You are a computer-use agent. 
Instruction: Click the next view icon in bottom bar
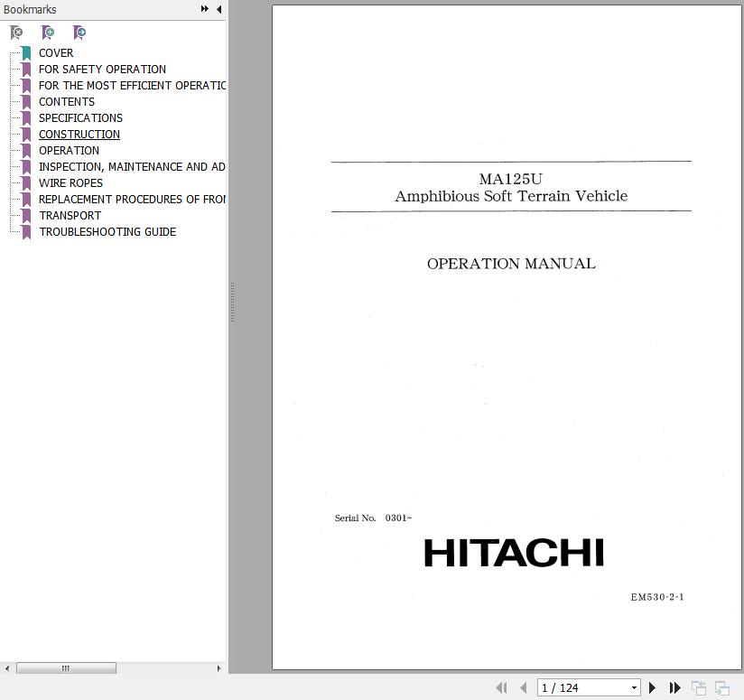coord(722,687)
